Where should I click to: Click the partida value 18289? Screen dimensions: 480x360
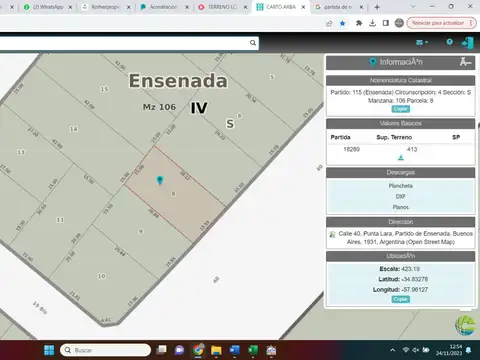pos(351,149)
